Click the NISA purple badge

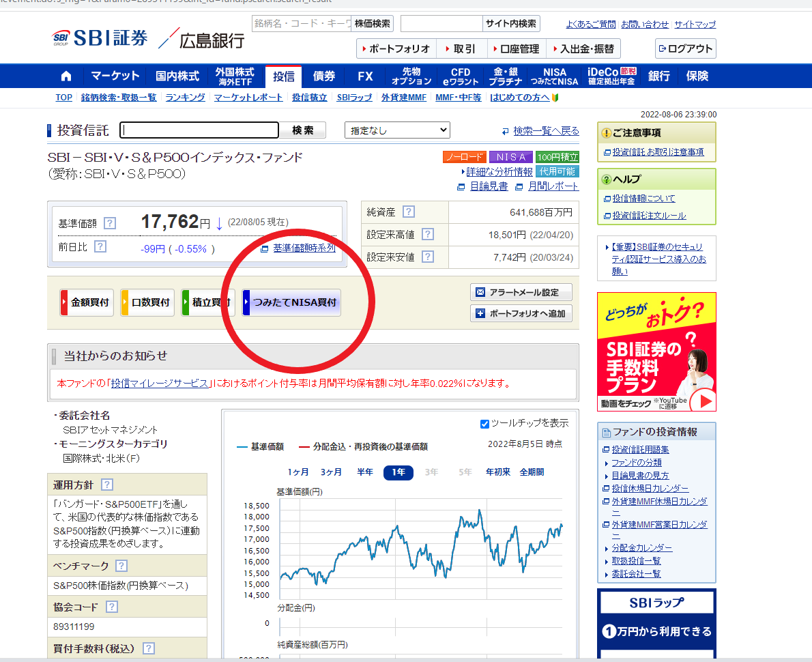(510, 157)
